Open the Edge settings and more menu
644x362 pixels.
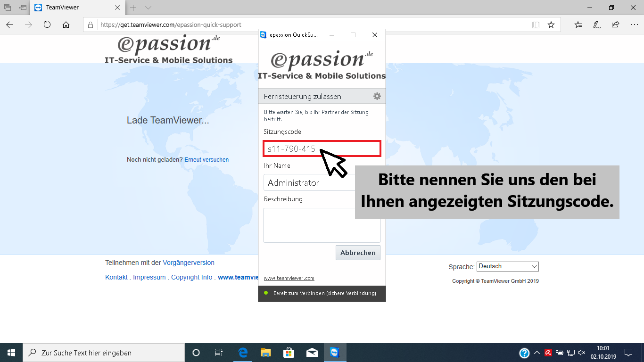(634, 25)
